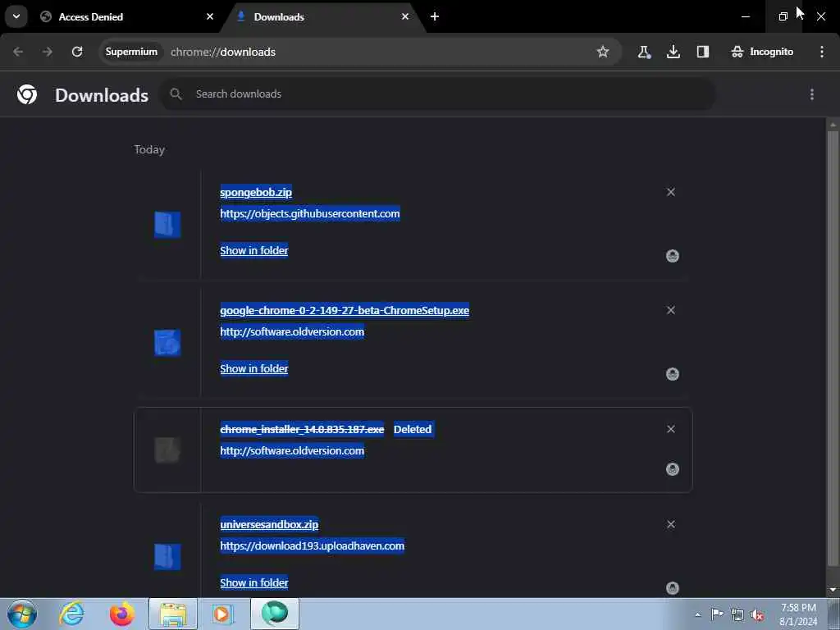Click incognito badge on universesandbox.zip entry

point(673,588)
